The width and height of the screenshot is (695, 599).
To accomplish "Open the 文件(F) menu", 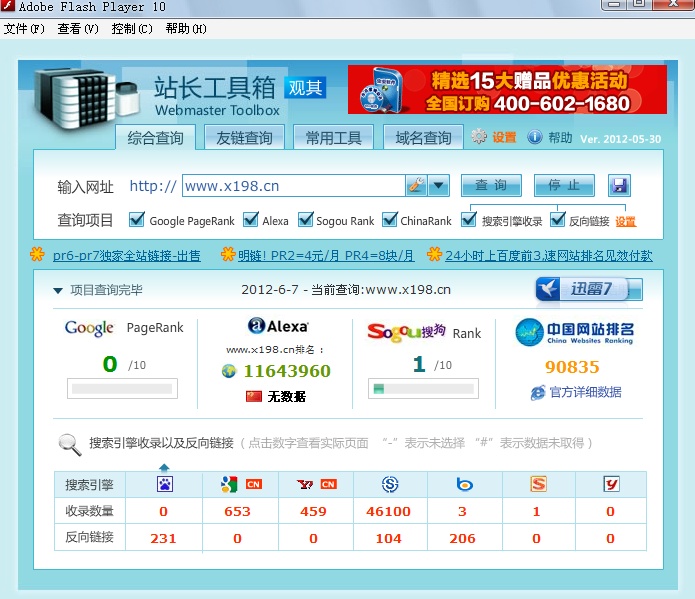I will (24, 29).
